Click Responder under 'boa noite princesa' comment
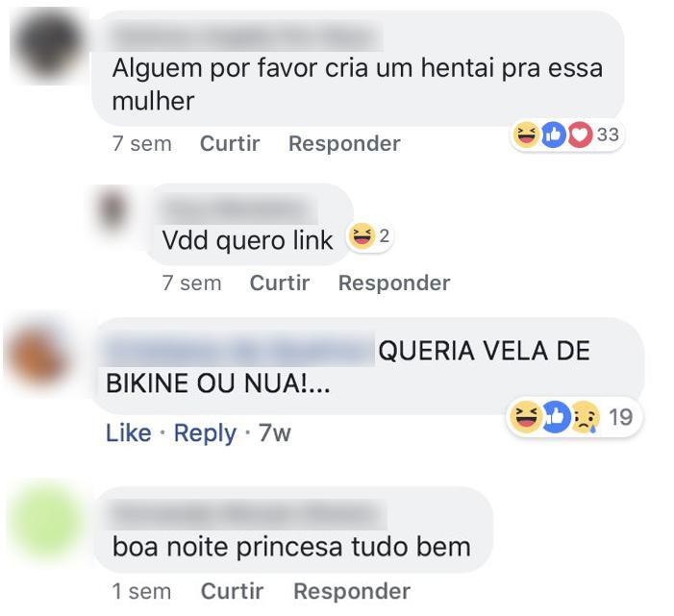The image size is (674, 616). [x=352, y=592]
